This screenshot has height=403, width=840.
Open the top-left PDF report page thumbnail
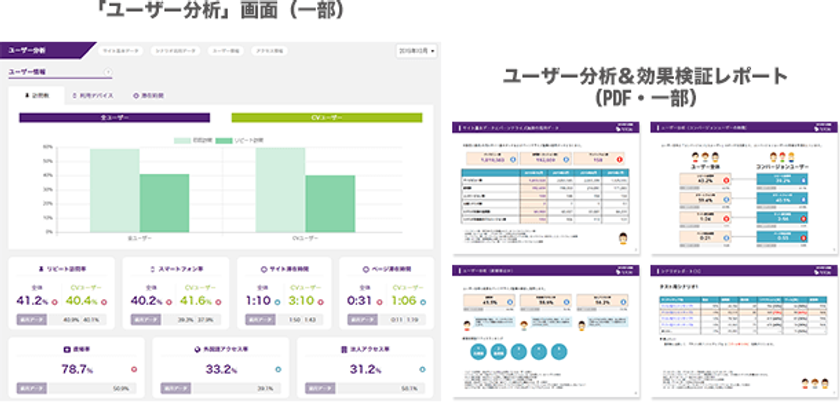tap(546, 188)
